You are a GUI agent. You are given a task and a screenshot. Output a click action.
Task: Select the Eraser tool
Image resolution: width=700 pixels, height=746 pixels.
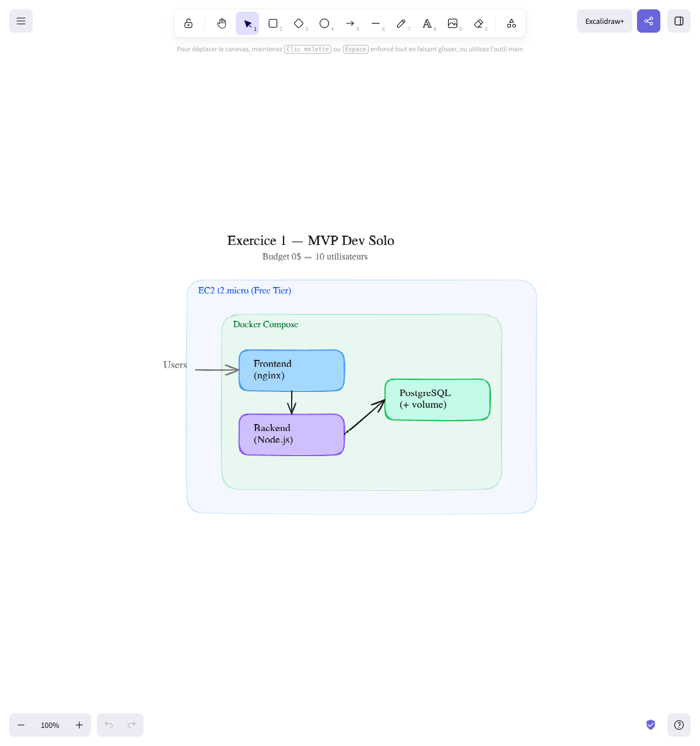tap(478, 23)
